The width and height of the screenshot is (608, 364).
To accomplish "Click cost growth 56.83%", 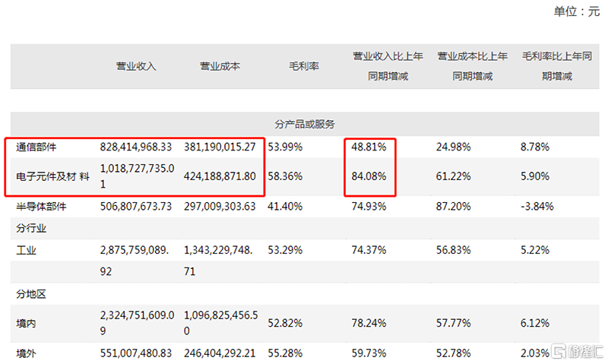I will 453,250.
